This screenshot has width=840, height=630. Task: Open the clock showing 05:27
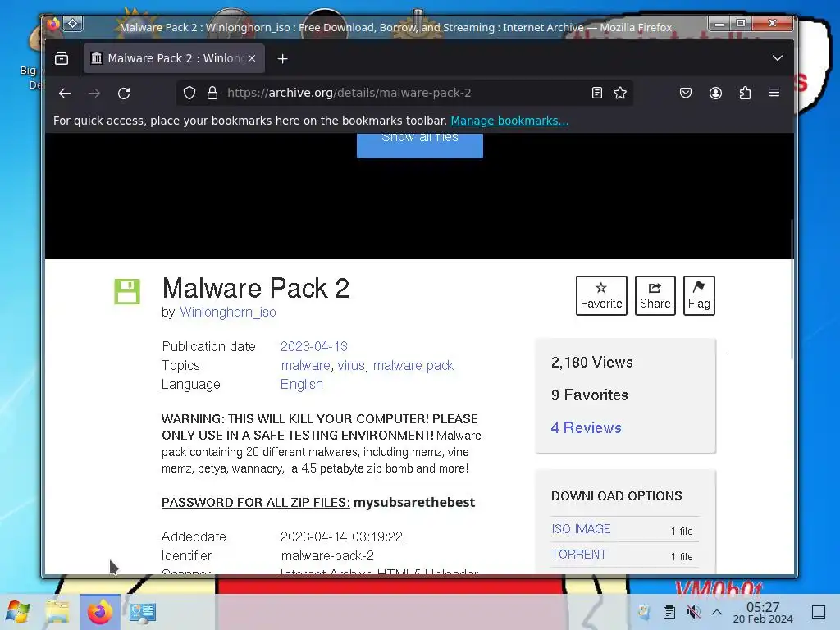click(763, 612)
